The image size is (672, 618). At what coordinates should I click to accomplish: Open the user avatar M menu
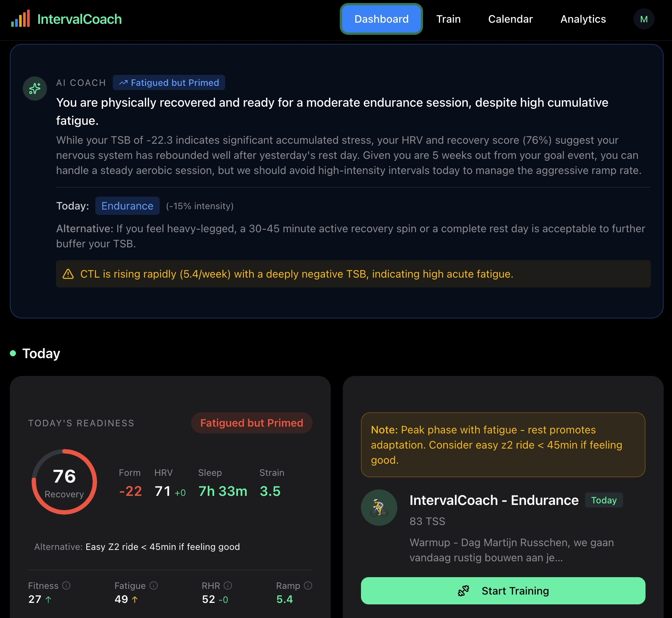(644, 19)
